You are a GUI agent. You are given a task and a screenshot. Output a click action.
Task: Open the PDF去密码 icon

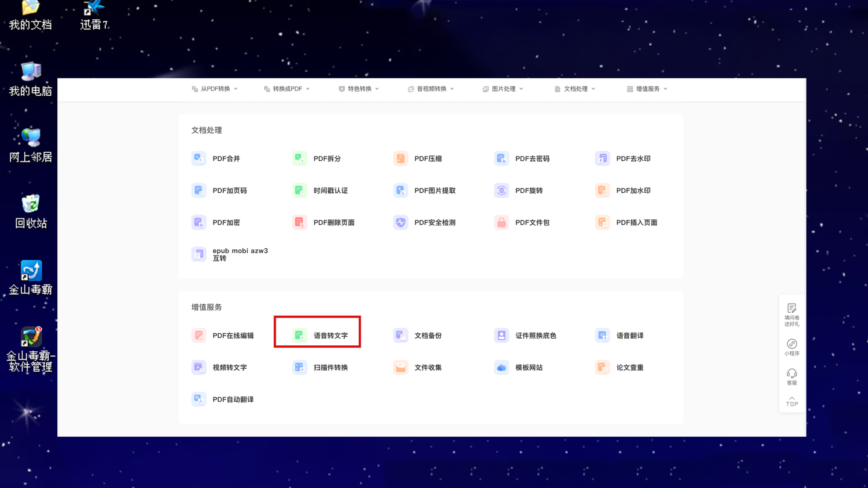coord(502,158)
